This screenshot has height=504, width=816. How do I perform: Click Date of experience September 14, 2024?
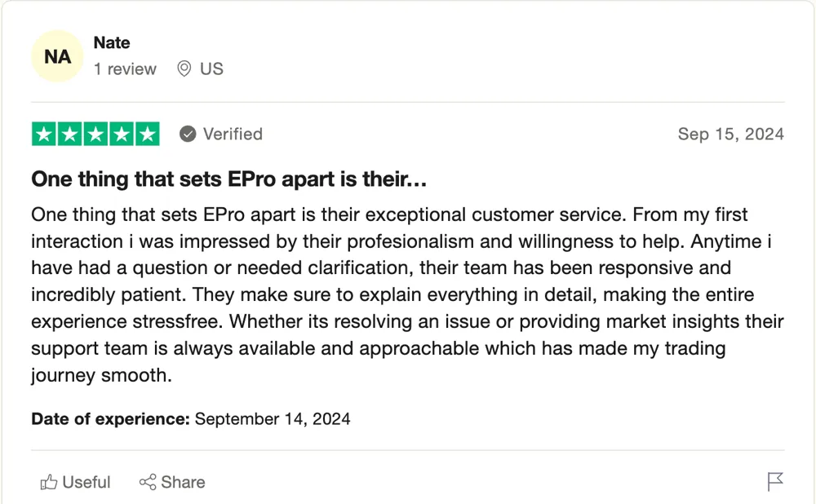(190, 418)
